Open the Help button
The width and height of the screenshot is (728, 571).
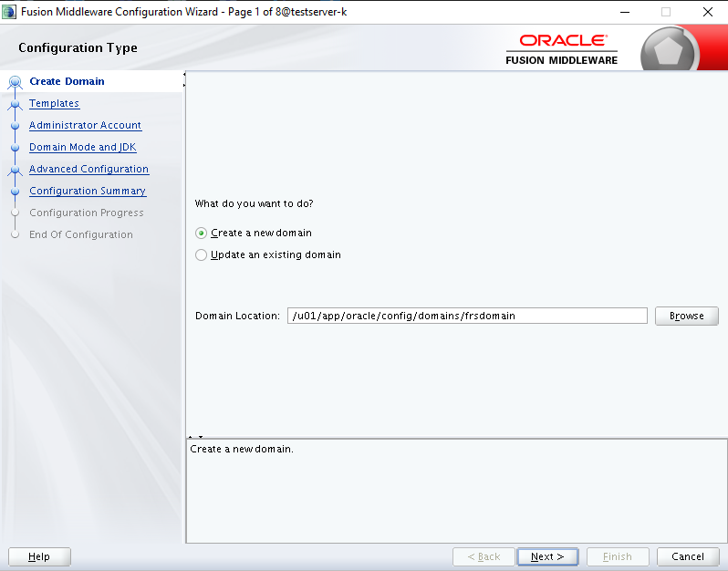39,556
